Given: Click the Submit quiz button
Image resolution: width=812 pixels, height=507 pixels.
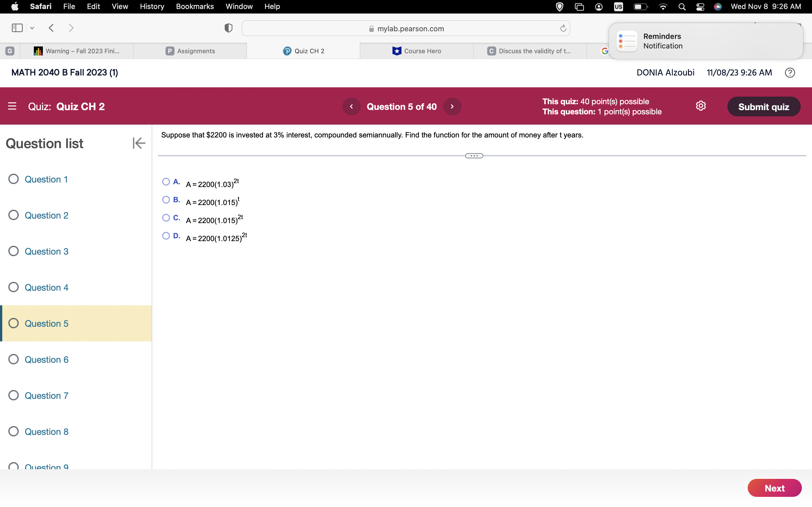Looking at the screenshot, I should pos(764,106).
